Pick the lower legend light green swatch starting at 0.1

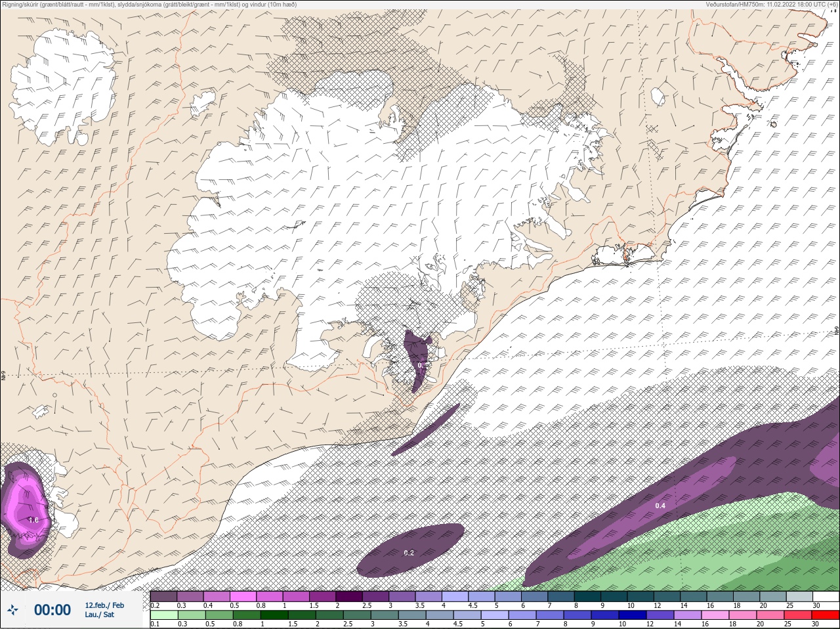point(163,615)
